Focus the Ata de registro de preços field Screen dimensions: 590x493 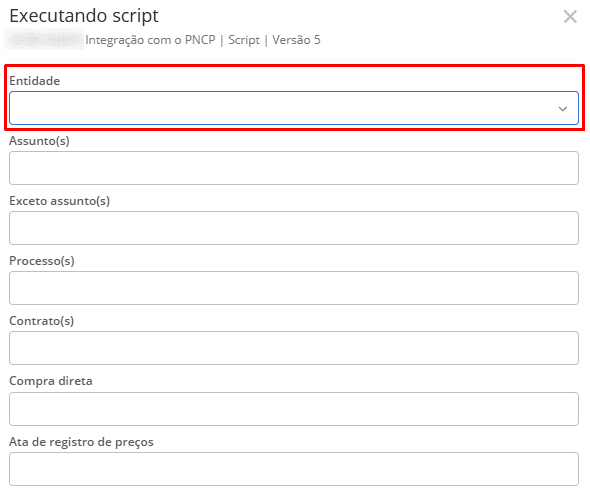(294, 469)
